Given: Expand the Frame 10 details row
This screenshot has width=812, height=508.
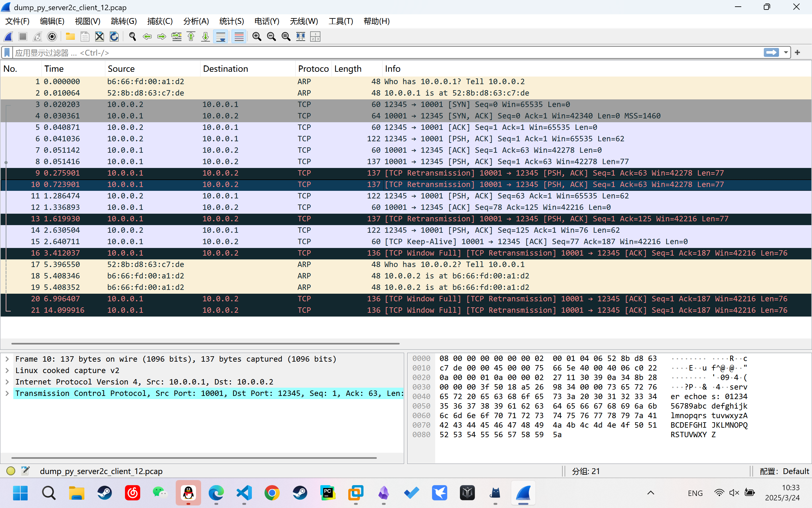Looking at the screenshot, I should coord(7,359).
